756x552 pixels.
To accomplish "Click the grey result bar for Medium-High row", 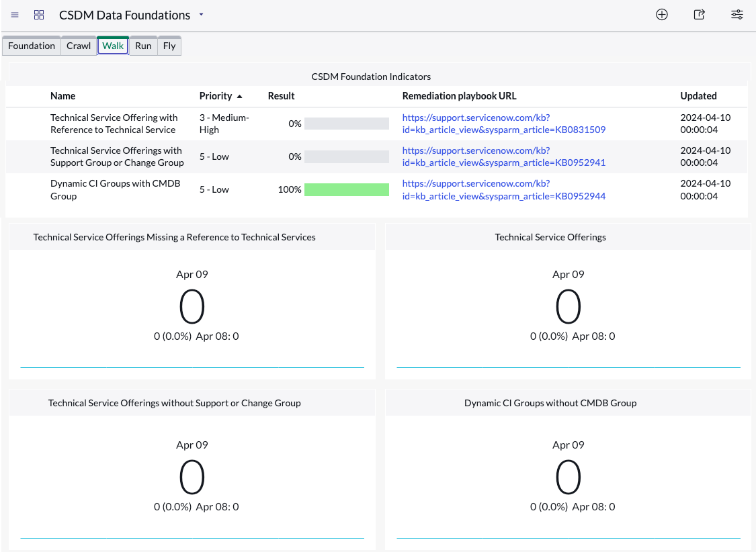I will click(347, 124).
